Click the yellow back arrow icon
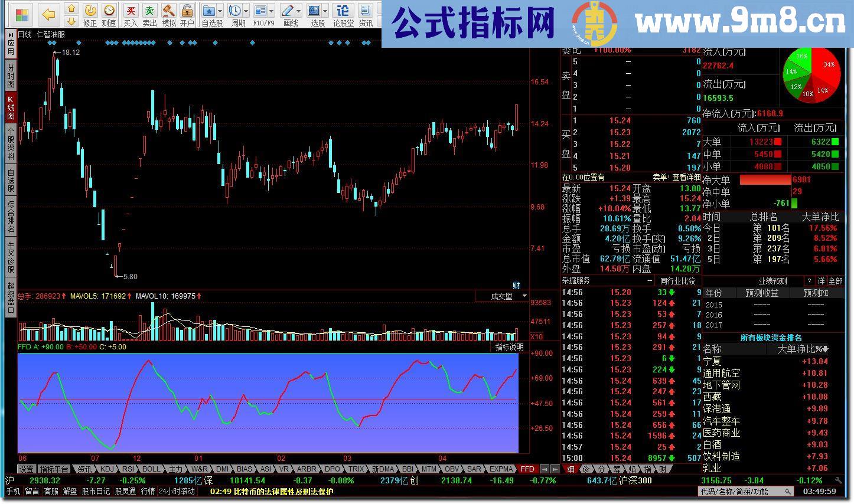The image size is (854, 504). pyautogui.click(x=49, y=14)
